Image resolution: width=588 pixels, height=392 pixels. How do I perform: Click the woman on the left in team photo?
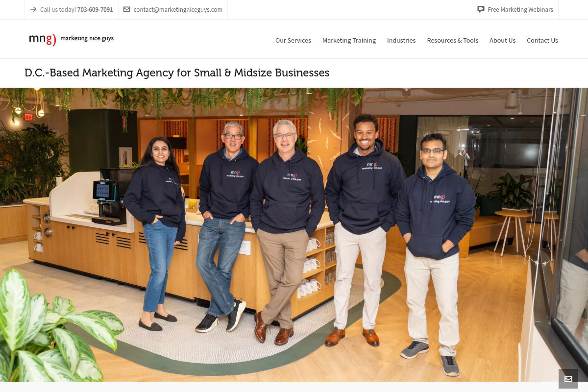156,234
